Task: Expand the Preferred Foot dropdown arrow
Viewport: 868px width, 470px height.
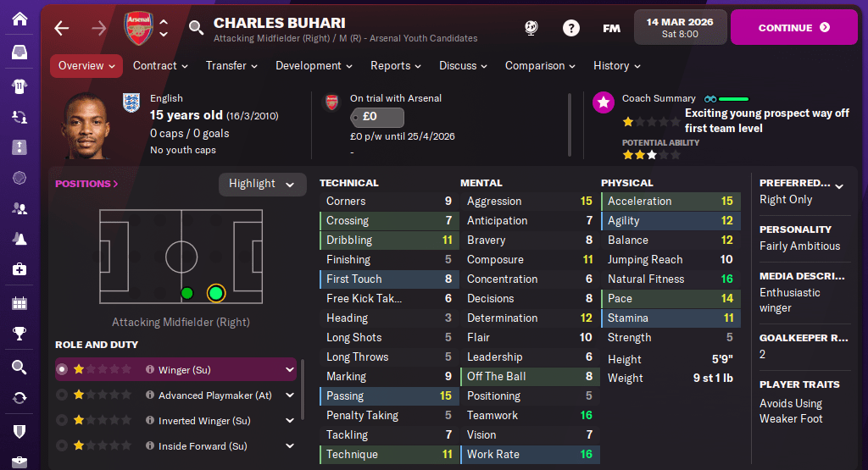Action: tap(839, 186)
